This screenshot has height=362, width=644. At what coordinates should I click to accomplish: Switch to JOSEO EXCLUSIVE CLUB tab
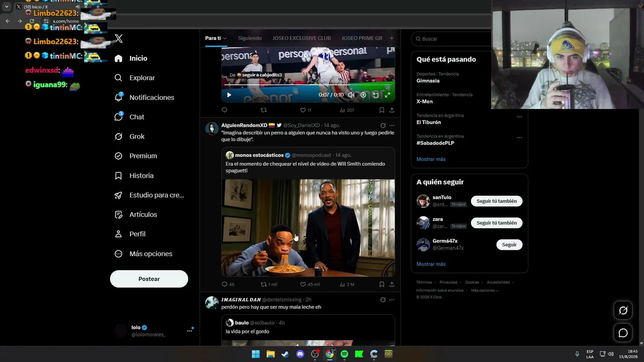pos(301,38)
